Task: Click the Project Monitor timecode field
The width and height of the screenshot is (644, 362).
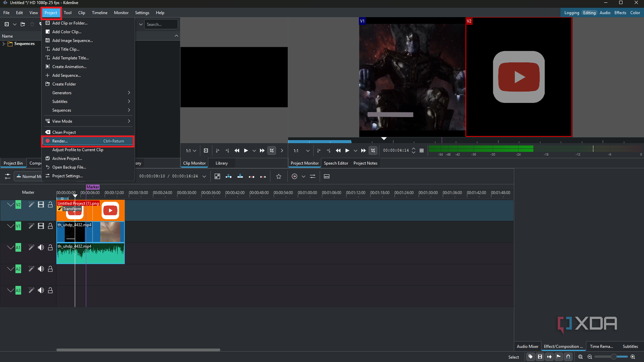Action: pyautogui.click(x=396, y=151)
